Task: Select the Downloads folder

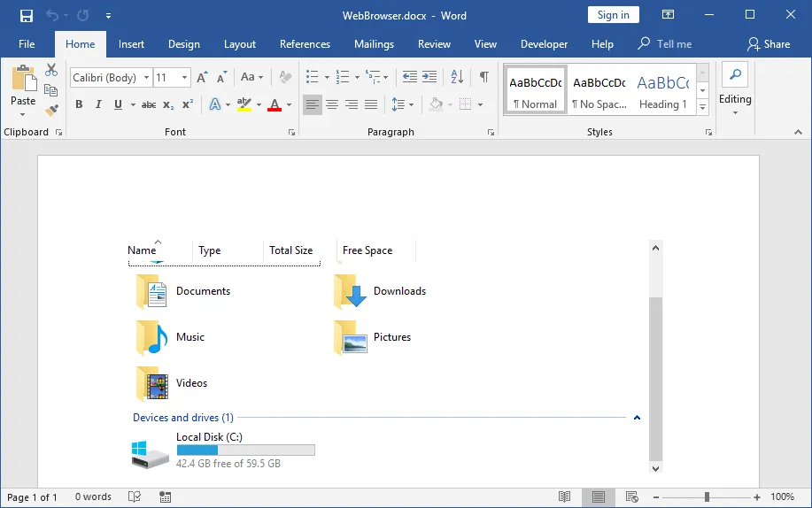Action: pyautogui.click(x=380, y=291)
